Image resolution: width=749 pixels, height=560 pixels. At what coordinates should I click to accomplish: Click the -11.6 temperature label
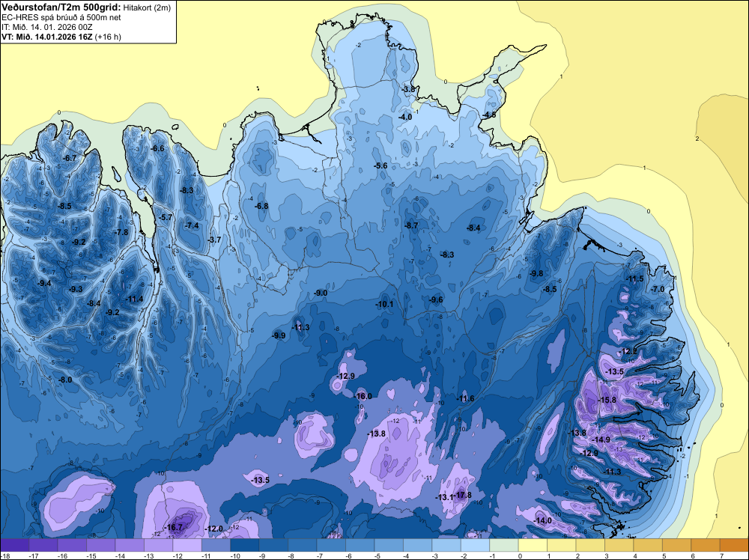(x=465, y=398)
